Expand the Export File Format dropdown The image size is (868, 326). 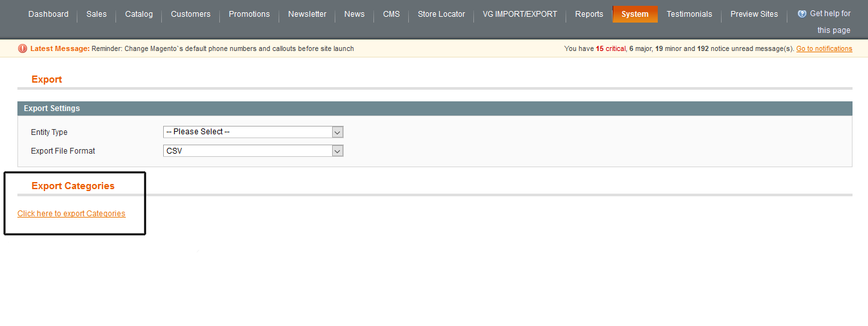pyautogui.click(x=253, y=151)
